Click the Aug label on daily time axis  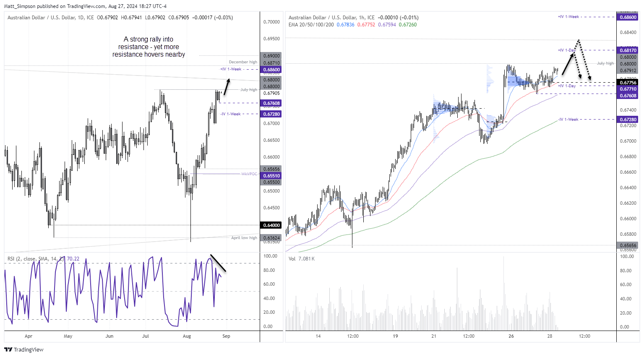point(187,336)
